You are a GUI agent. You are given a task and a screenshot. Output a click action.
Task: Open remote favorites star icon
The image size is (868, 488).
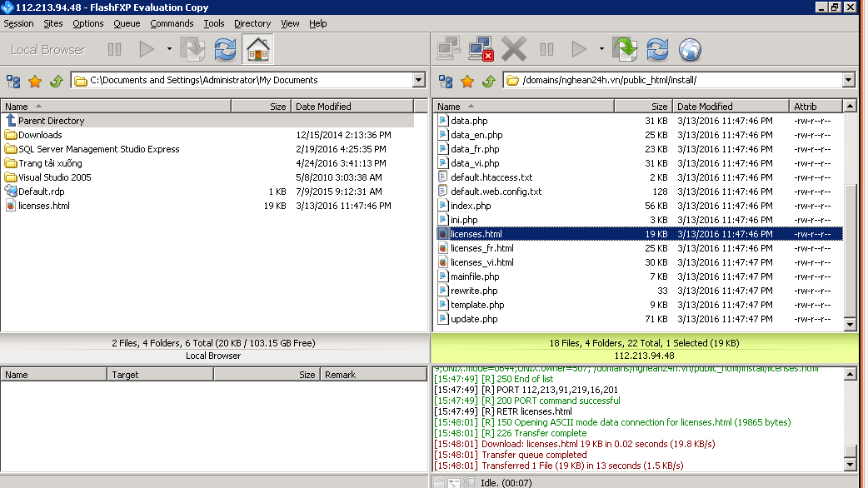pos(467,82)
